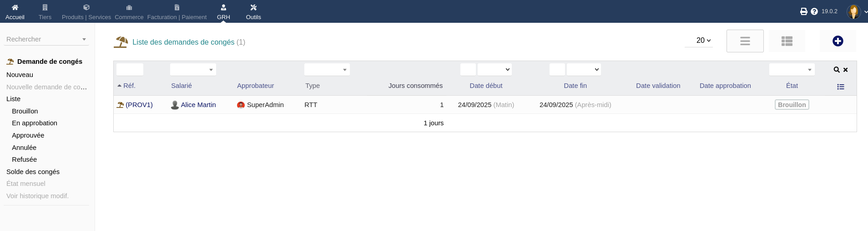Switch to the detailed list view icon
868x231 pixels.
tap(787, 41)
